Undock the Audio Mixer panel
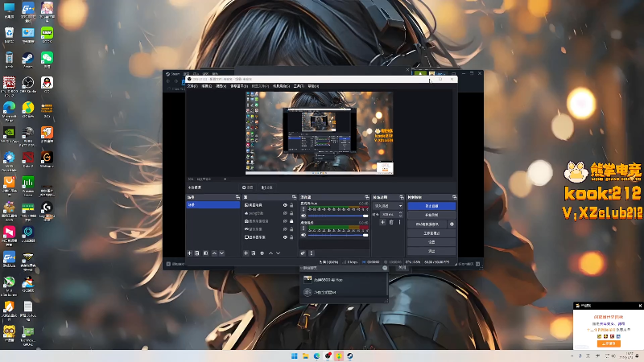The image size is (644, 362). [x=367, y=197]
